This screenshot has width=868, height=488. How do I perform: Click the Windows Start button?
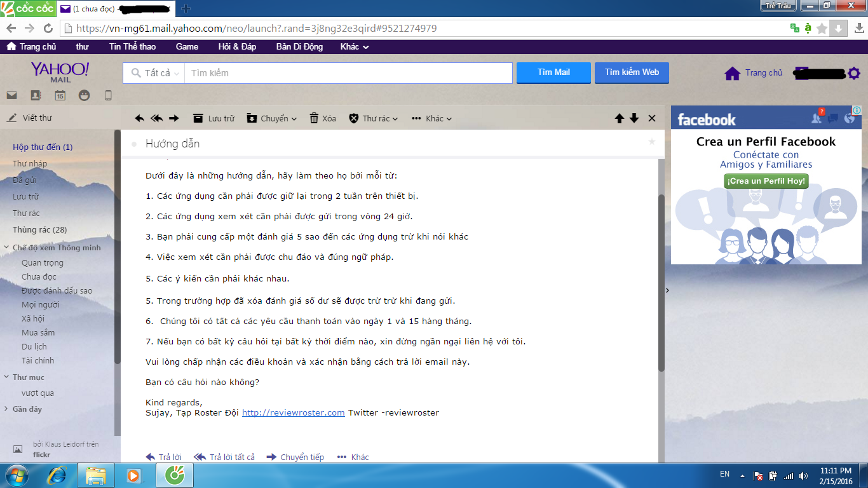coord(17,475)
